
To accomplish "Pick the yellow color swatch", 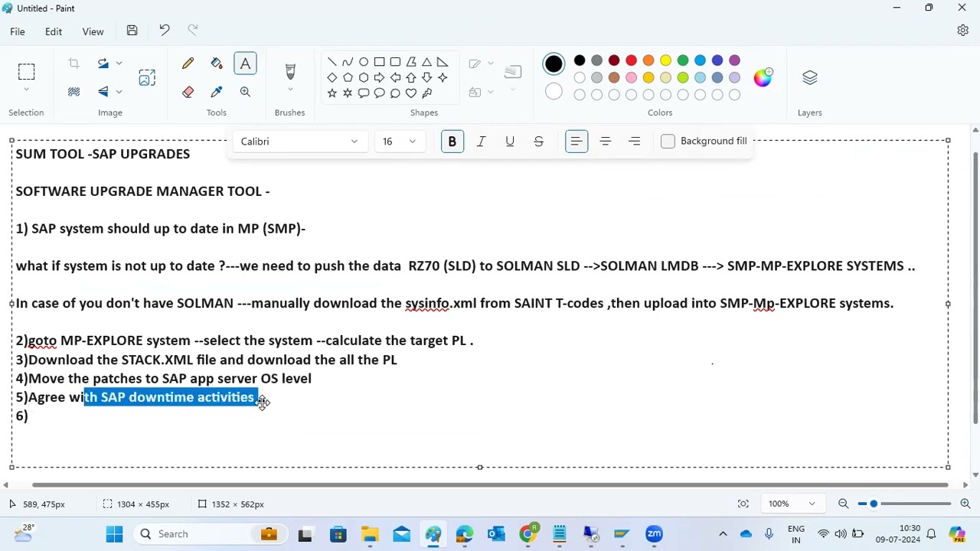I will click(665, 60).
